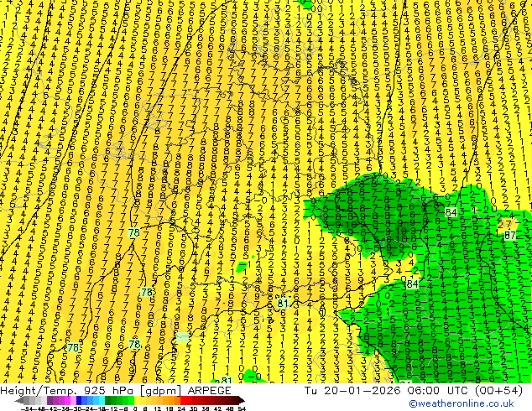Click the weatheronline.co.uk copyright link

pos(461,403)
